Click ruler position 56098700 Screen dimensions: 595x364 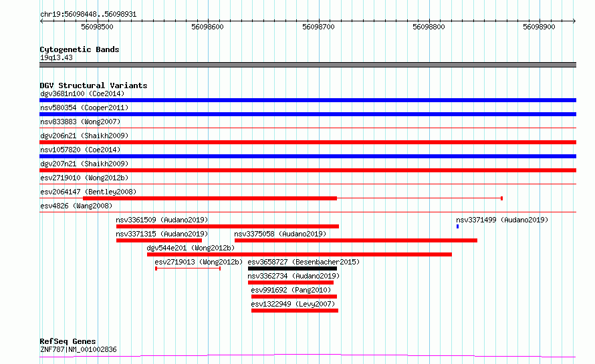[x=318, y=27]
